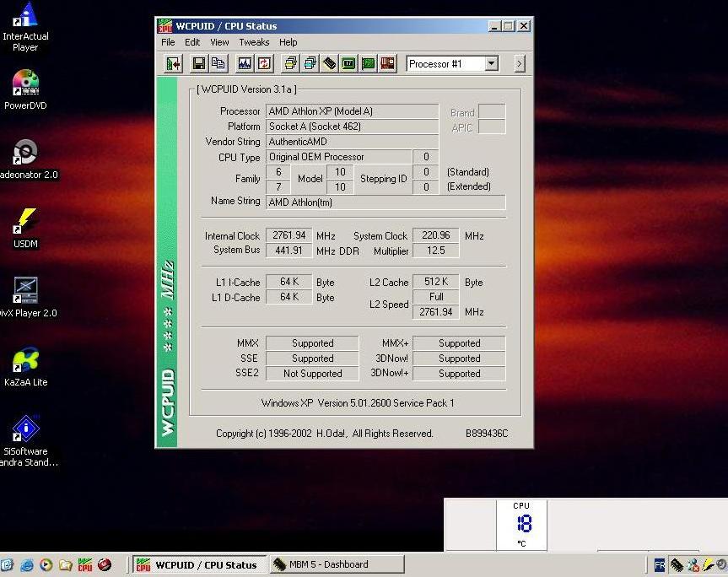Click the MBM CPU temperature 18 °C display
Viewport: 728px width, 577px height.
pyautogui.click(x=521, y=525)
